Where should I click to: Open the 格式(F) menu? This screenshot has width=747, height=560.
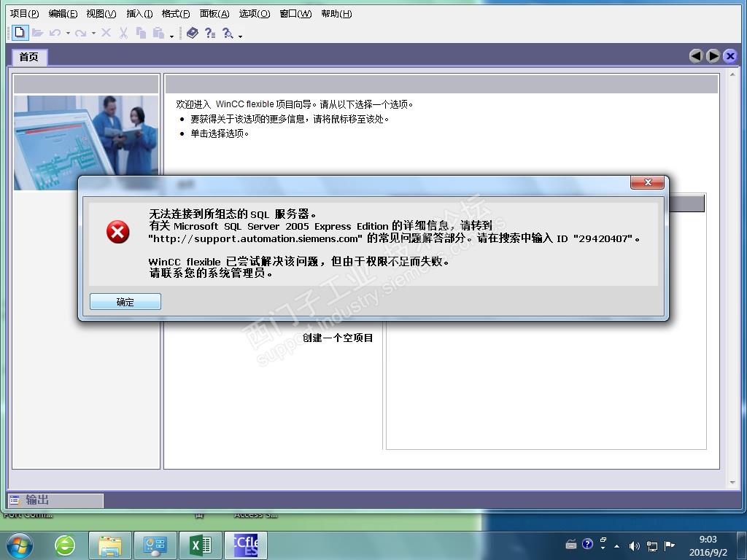click(176, 14)
